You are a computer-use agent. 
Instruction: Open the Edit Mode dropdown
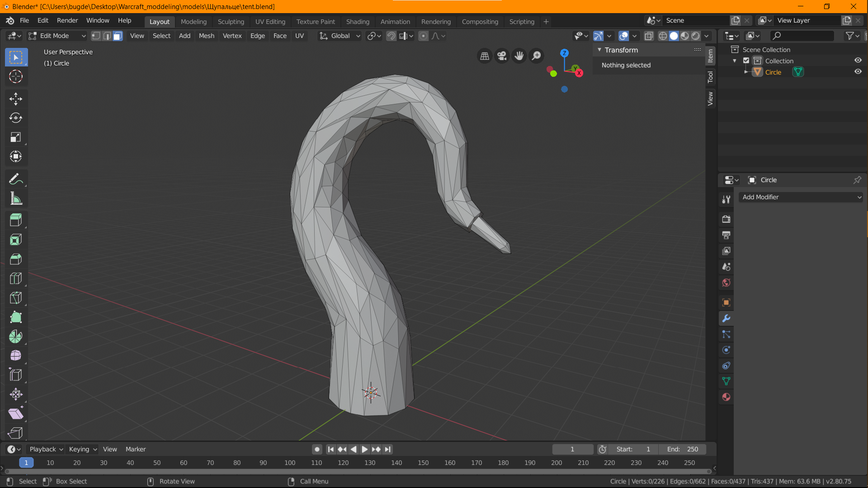pyautogui.click(x=57, y=36)
